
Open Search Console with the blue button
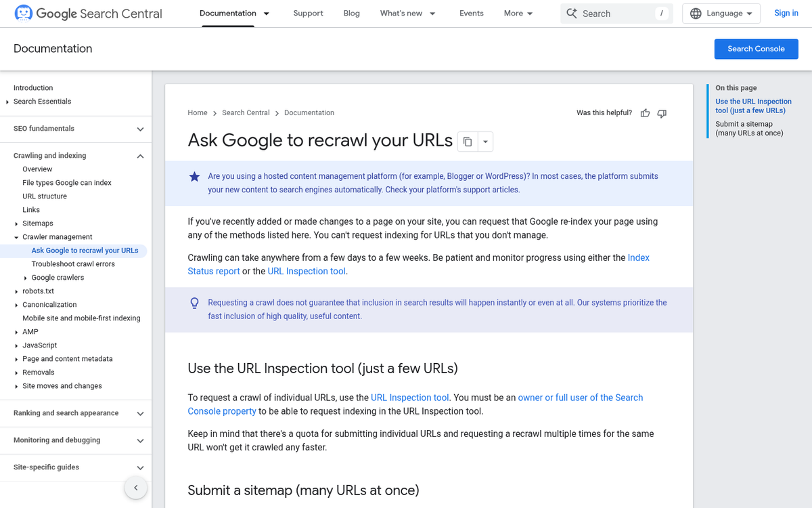click(756, 48)
